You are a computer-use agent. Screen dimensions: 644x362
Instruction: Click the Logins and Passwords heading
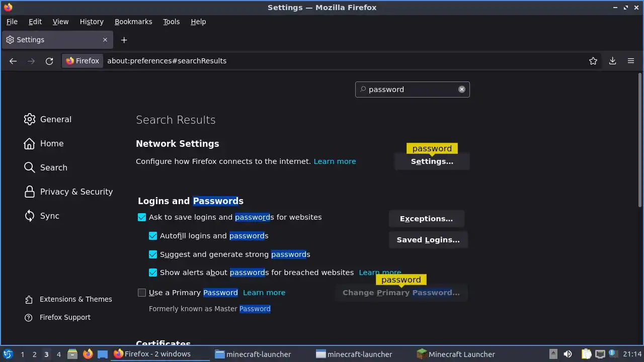coord(191,201)
